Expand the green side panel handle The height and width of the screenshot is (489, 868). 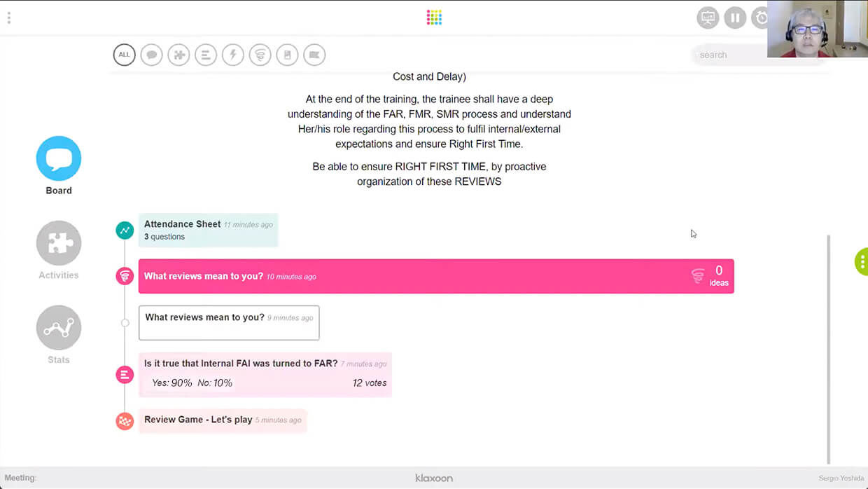[x=862, y=261]
